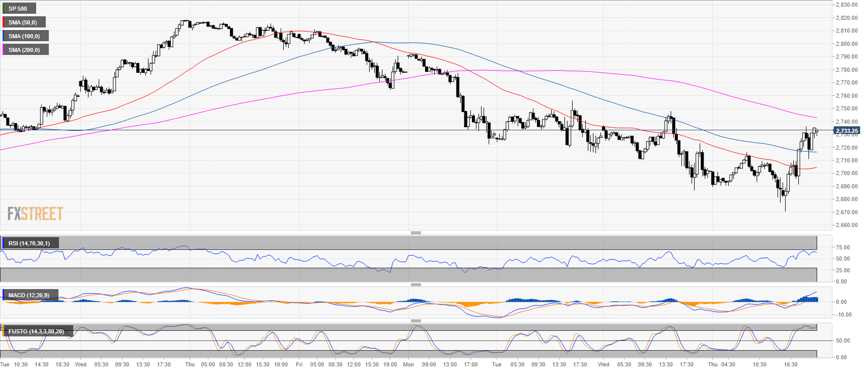Click the 75.00 level on RSI axis
This screenshot has height=371, width=868.
(843, 247)
